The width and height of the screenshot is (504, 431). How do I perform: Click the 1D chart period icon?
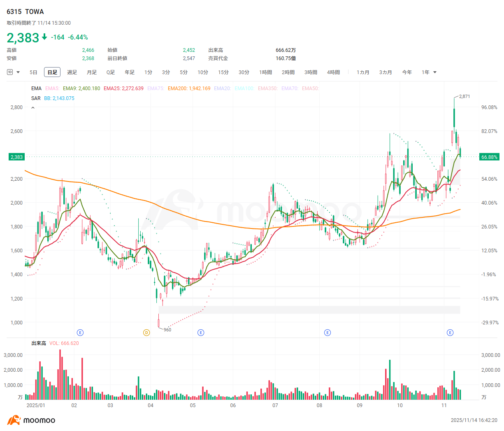[x=10, y=72]
